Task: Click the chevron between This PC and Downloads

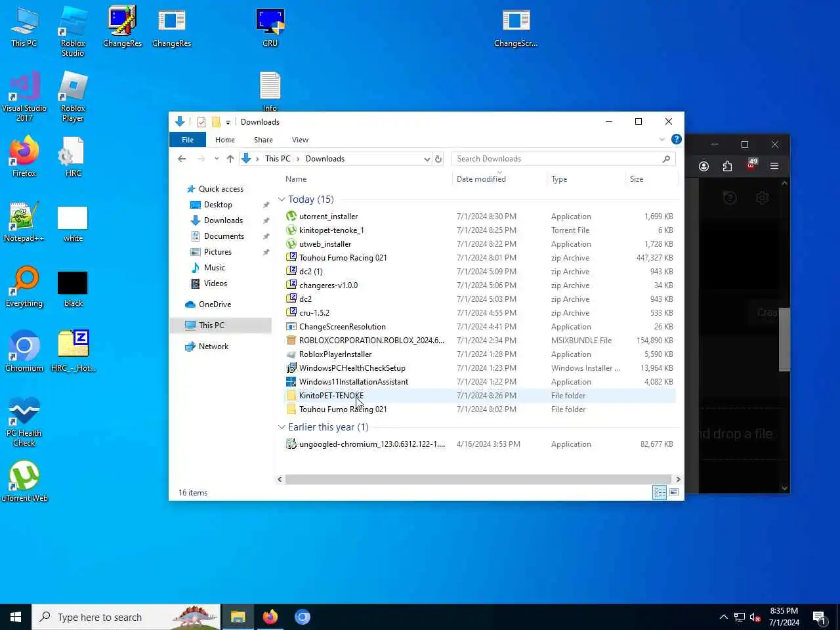Action: point(298,159)
